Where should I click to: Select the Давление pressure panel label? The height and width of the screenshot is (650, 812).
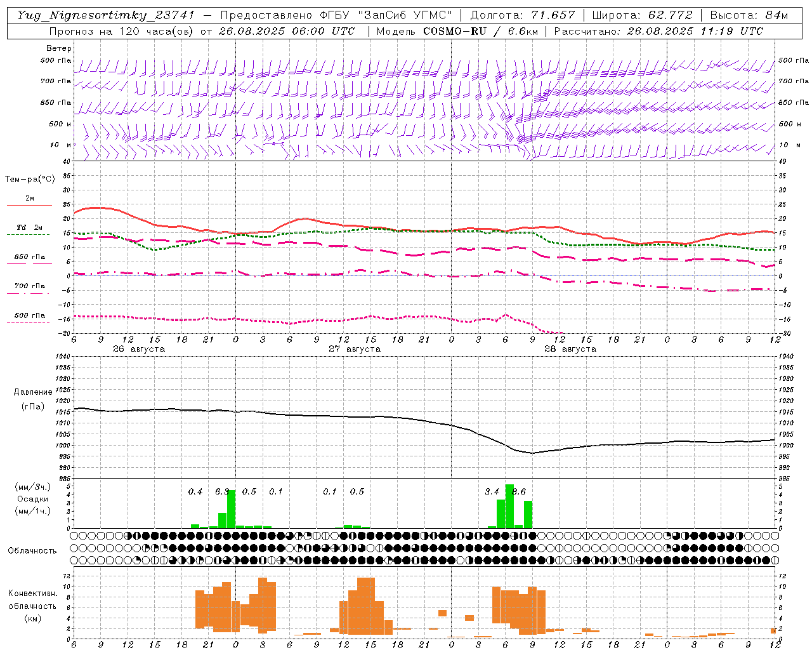pyautogui.click(x=32, y=392)
